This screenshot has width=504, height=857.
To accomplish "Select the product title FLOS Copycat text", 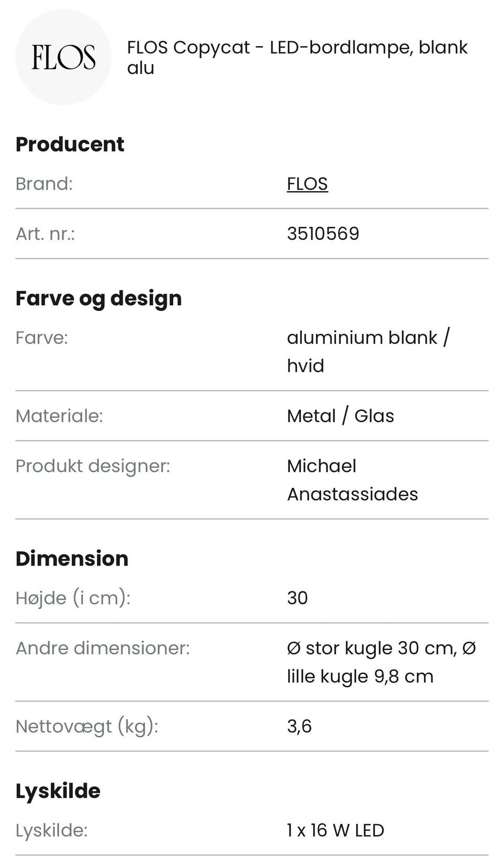I will click(297, 57).
